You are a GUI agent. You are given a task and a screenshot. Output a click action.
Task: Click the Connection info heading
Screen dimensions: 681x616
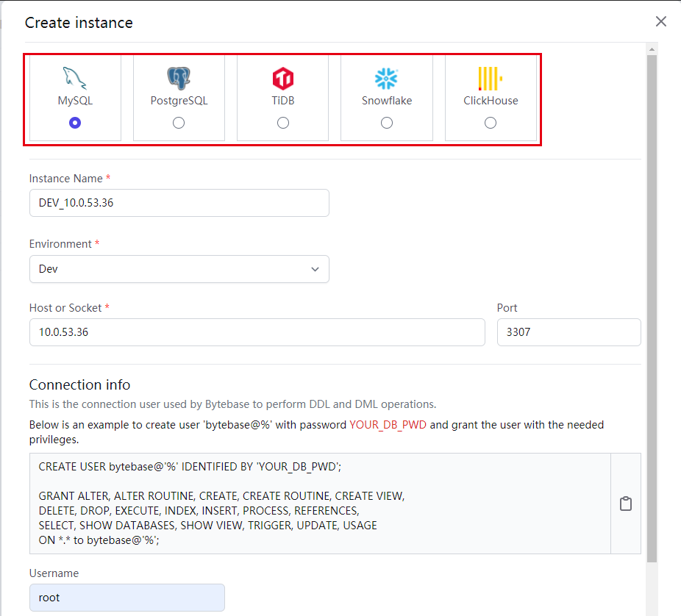point(79,384)
